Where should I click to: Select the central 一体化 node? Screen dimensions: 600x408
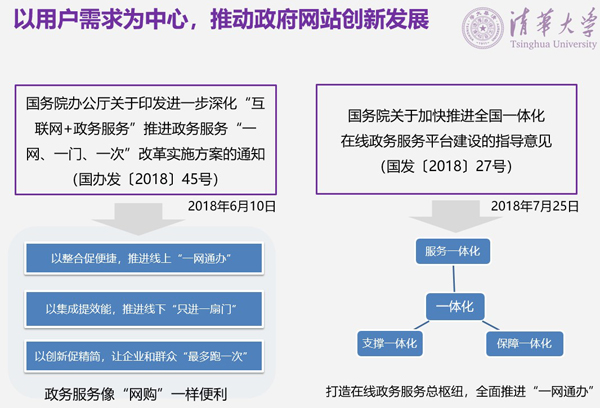[453, 302]
